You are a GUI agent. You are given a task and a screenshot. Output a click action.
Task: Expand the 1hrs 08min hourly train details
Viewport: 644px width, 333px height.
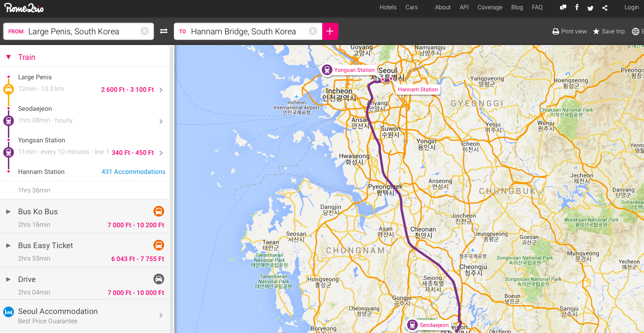tap(161, 122)
